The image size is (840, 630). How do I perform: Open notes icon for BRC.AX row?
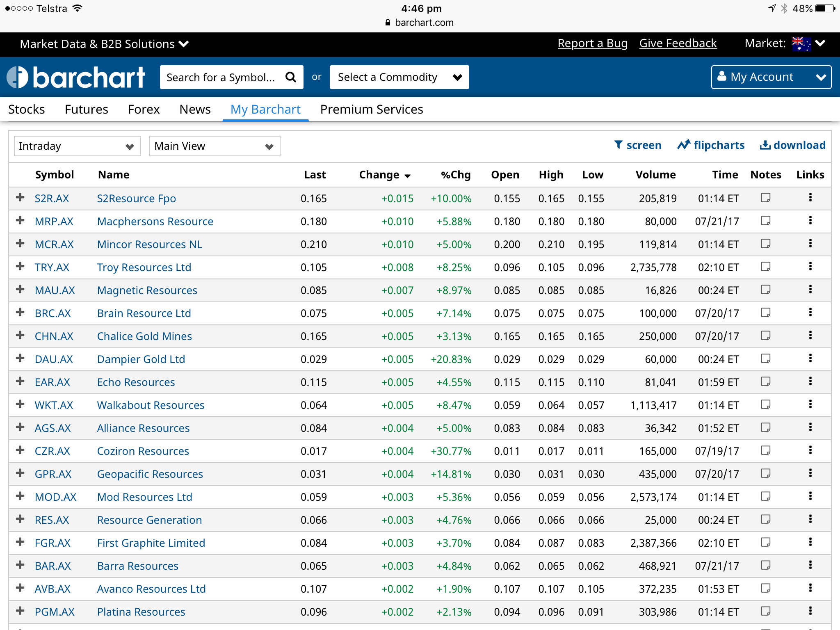[x=765, y=313]
